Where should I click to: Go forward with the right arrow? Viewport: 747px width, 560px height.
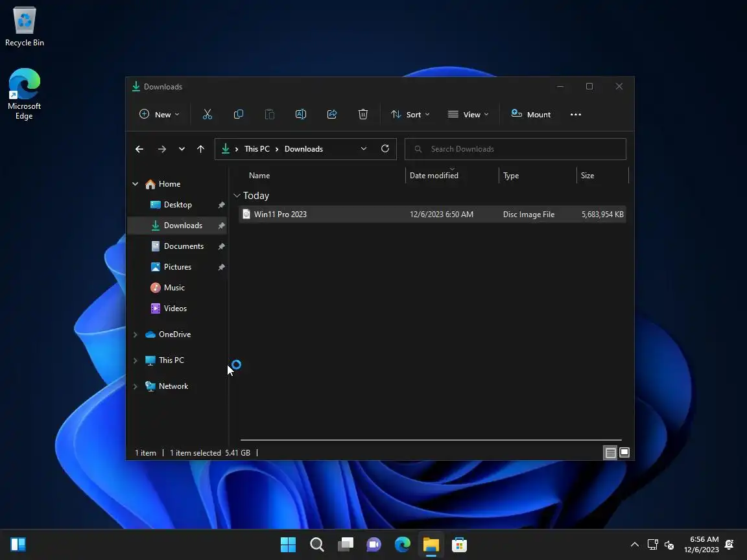[x=162, y=149]
